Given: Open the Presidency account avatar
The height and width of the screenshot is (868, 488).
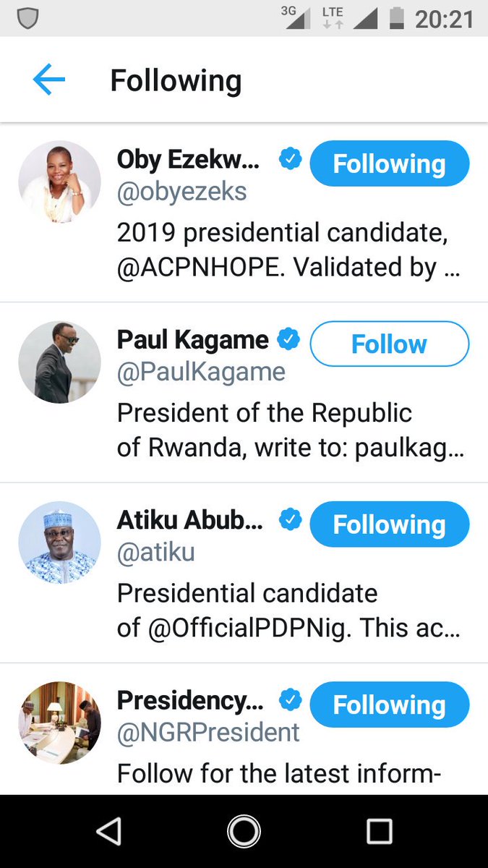Looking at the screenshot, I should click(x=59, y=723).
